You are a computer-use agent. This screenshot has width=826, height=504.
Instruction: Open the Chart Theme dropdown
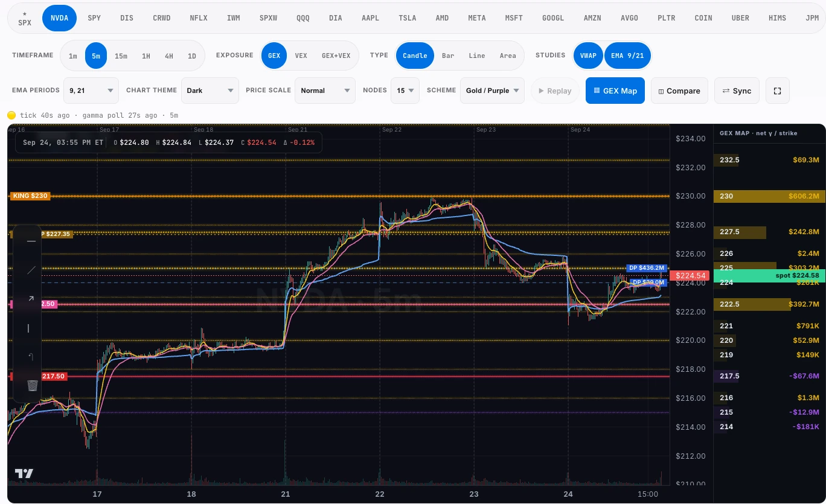click(x=211, y=91)
